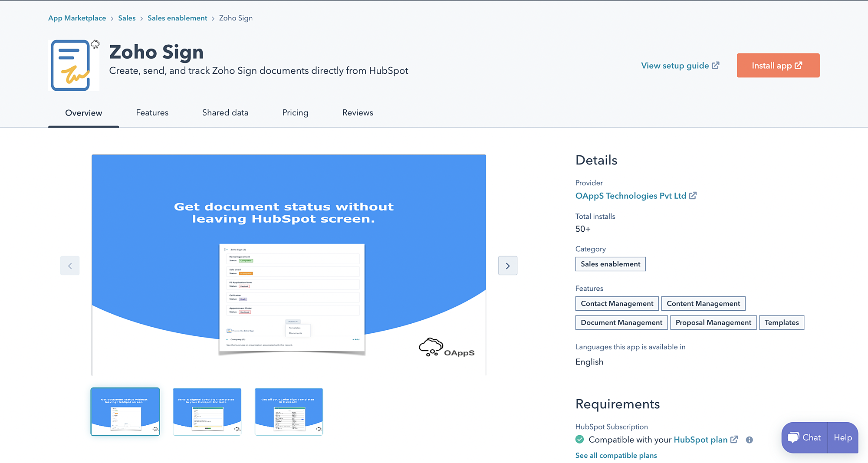Viewport: 868px width, 463px height.
Task: View the Reviews tab
Action: click(358, 113)
